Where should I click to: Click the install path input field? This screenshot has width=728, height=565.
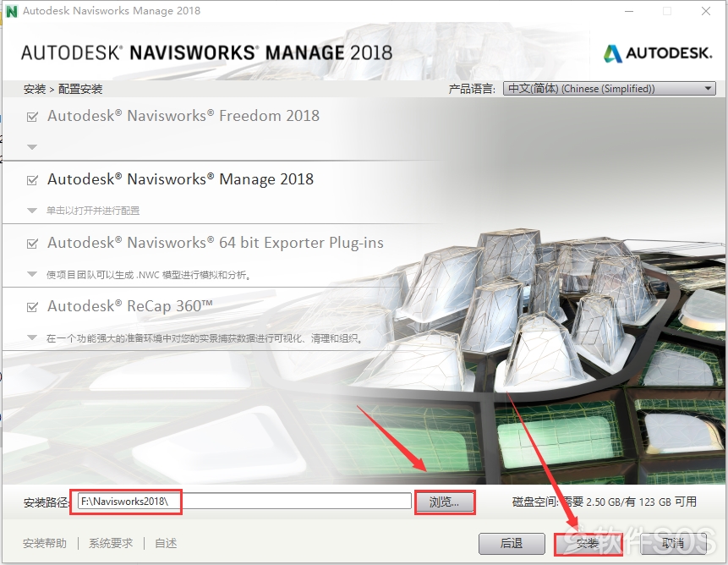[244, 502]
